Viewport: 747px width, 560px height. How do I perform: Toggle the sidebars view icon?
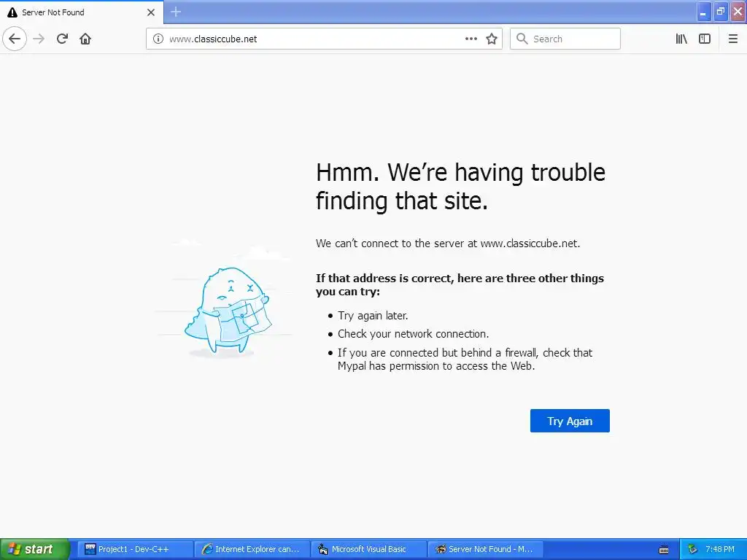pos(705,39)
